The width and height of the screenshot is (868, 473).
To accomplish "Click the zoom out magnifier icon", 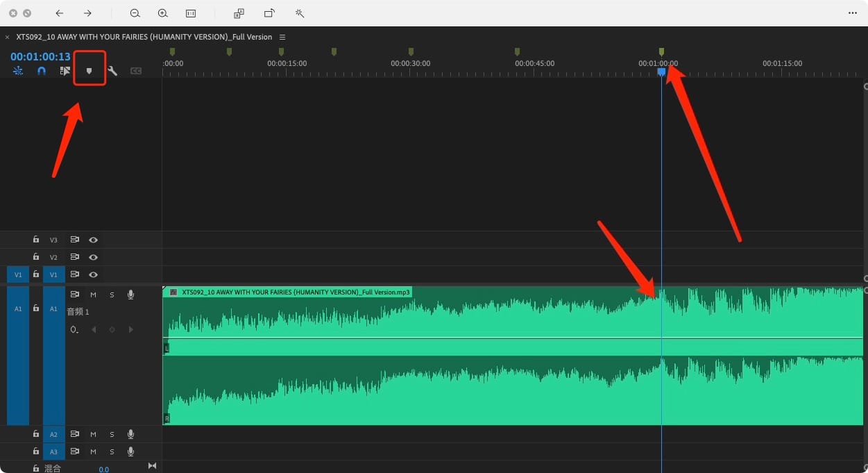I will 135,13.
